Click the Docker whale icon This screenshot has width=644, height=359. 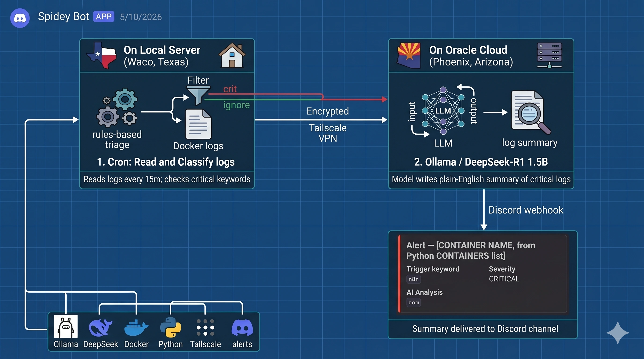coord(136,327)
